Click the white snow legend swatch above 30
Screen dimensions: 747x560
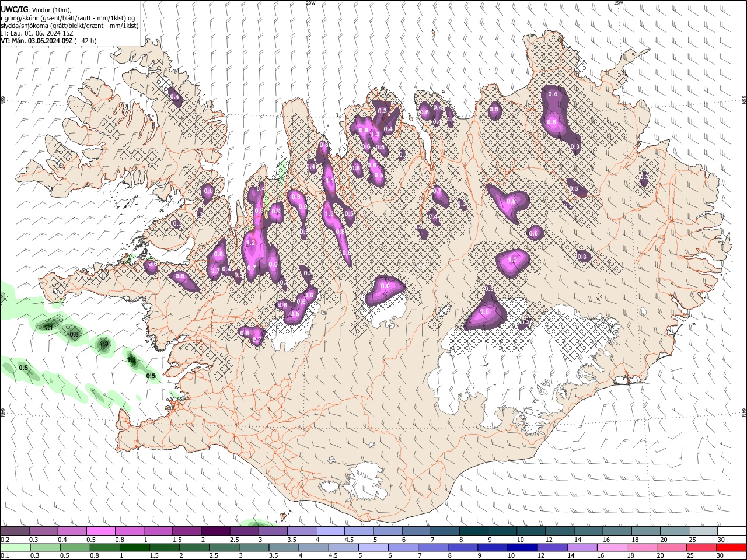coord(731,531)
